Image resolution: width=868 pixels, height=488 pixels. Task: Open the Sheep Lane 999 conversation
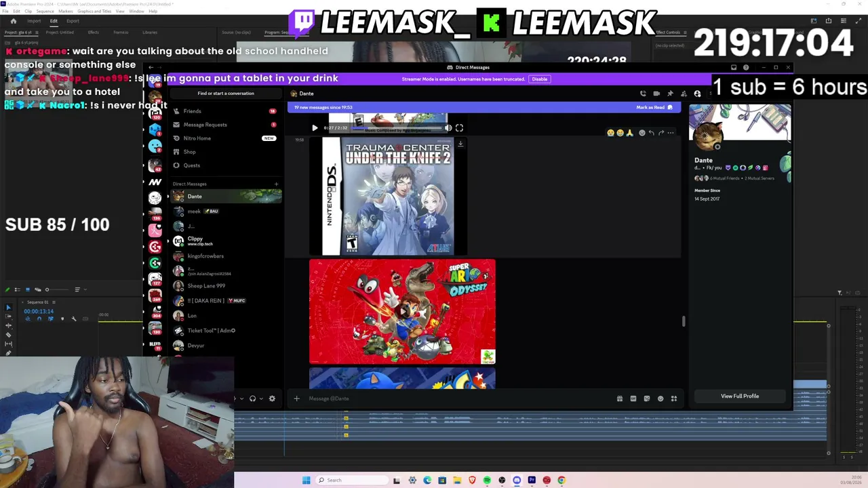[226, 286]
